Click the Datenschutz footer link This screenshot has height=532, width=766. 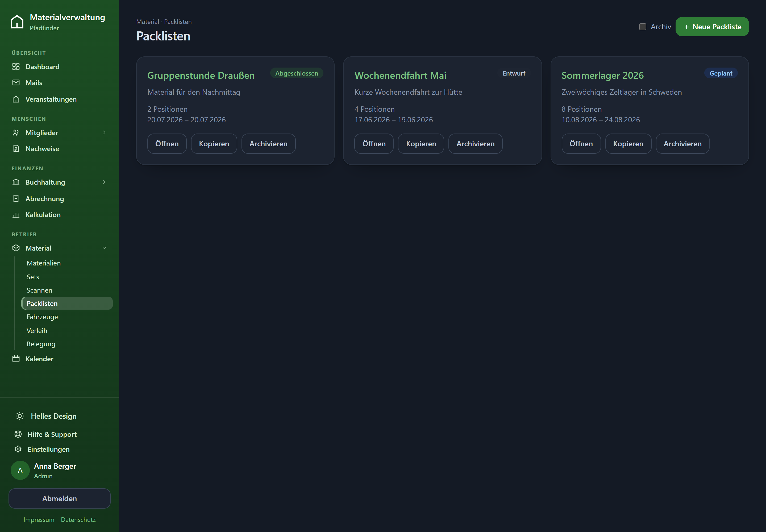click(x=78, y=520)
